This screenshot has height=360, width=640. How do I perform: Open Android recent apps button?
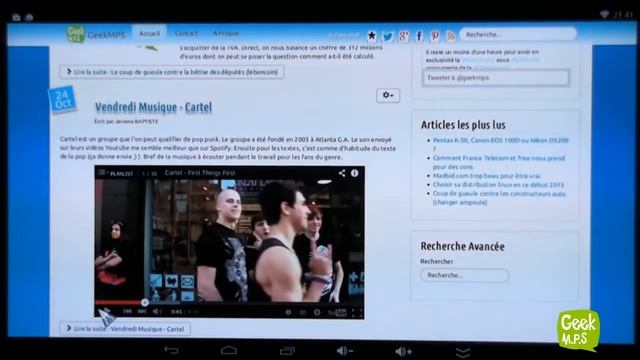pyautogui.click(x=287, y=351)
